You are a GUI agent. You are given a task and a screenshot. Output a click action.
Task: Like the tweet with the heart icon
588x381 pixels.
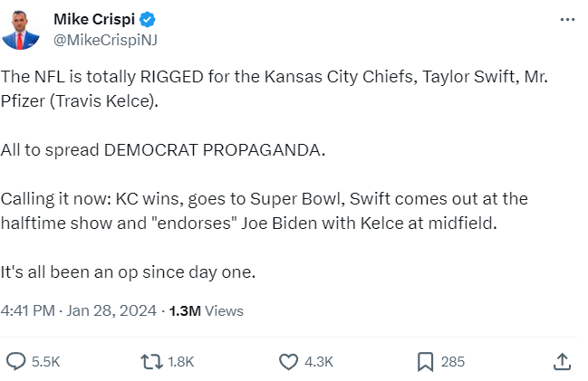288,361
